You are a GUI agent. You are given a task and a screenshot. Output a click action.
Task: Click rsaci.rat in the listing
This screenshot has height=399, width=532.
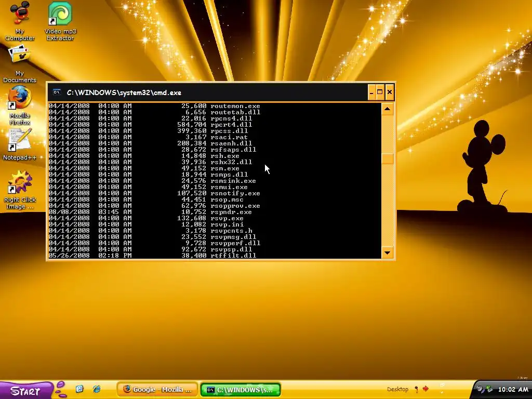pyautogui.click(x=229, y=137)
